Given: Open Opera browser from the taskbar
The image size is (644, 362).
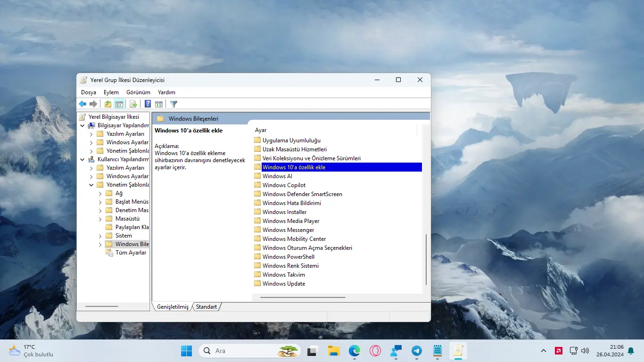Looking at the screenshot, I should (x=375, y=351).
